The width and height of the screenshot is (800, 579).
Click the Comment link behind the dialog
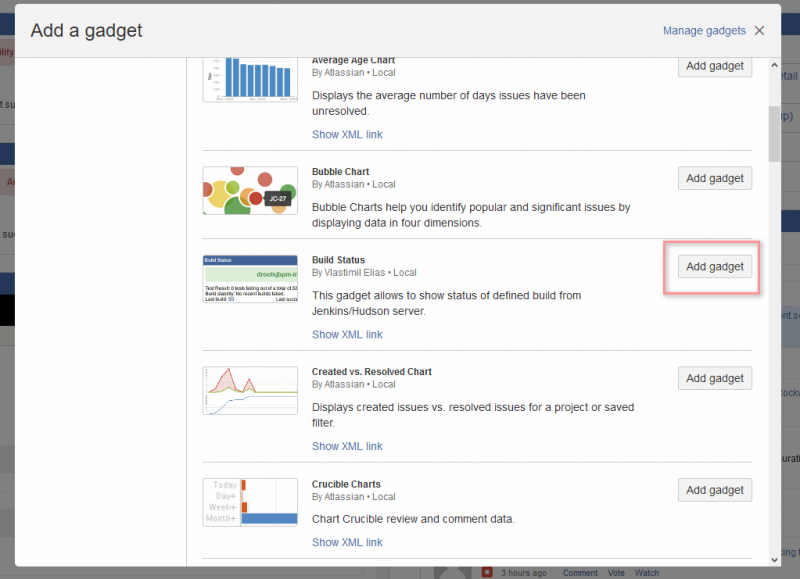click(x=580, y=573)
